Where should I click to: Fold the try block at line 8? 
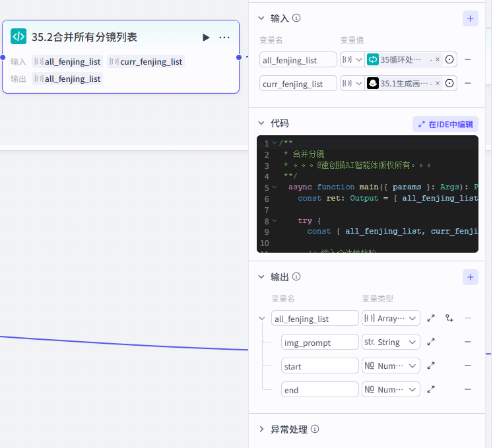(x=275, y=220)
